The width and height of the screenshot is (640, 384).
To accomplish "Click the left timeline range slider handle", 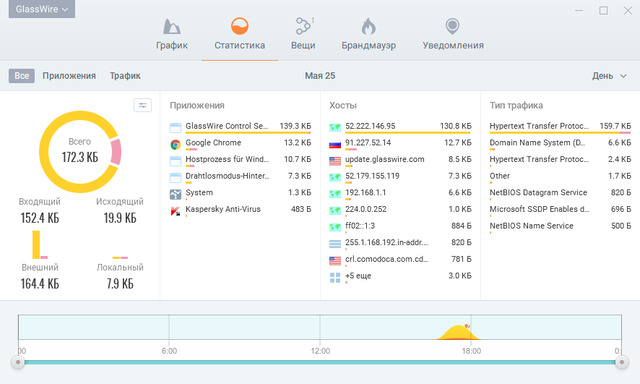I will click(x=18, y=362).
